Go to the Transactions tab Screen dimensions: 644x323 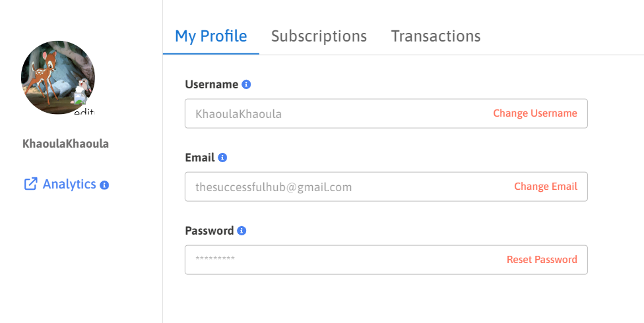[435, 36]
